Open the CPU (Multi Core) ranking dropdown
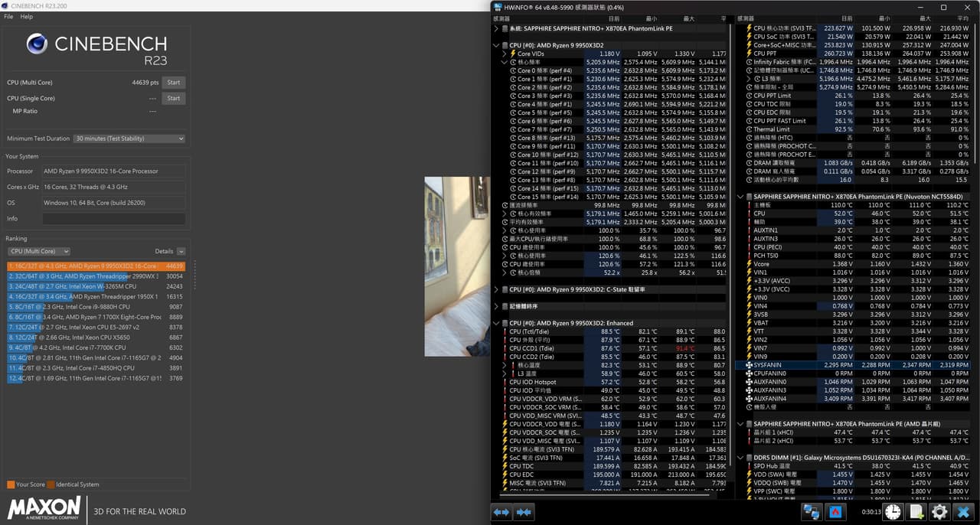Screen dimensions: 980x525 click(x=38, y=251)
